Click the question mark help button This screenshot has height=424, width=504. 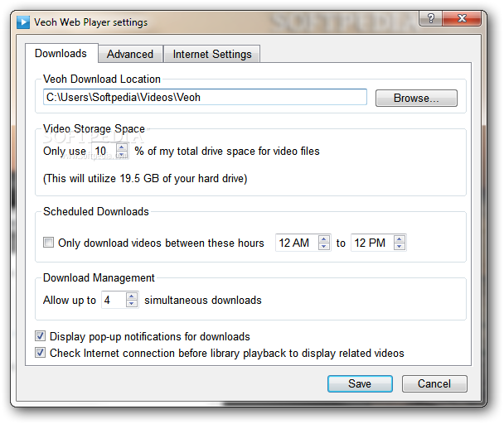click(x=431, y=18)
